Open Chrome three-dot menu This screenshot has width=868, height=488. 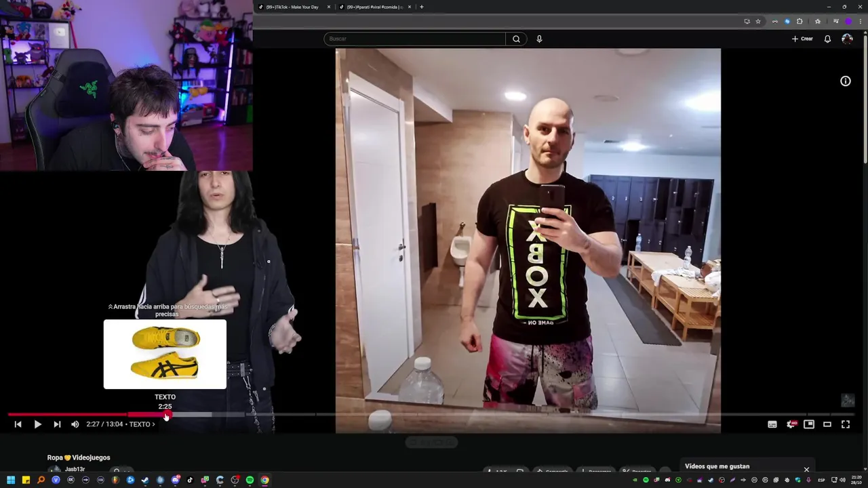(x=861, y=21)
